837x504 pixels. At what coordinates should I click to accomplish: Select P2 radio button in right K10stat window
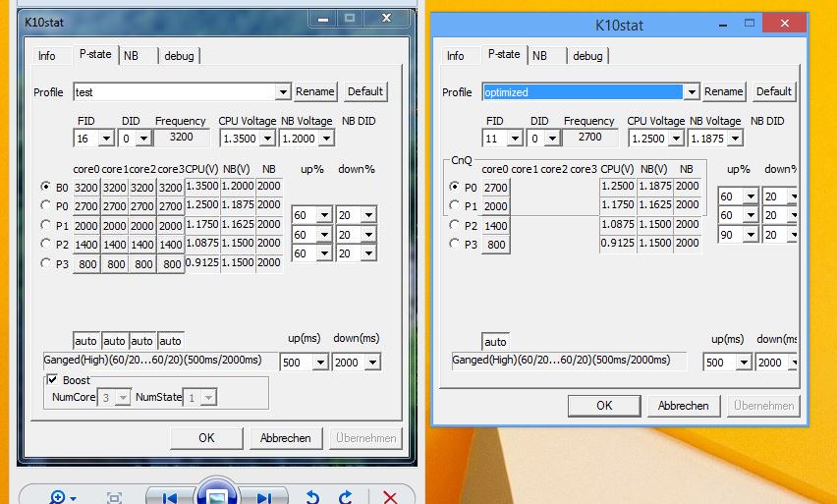click(x=454, y=225)
